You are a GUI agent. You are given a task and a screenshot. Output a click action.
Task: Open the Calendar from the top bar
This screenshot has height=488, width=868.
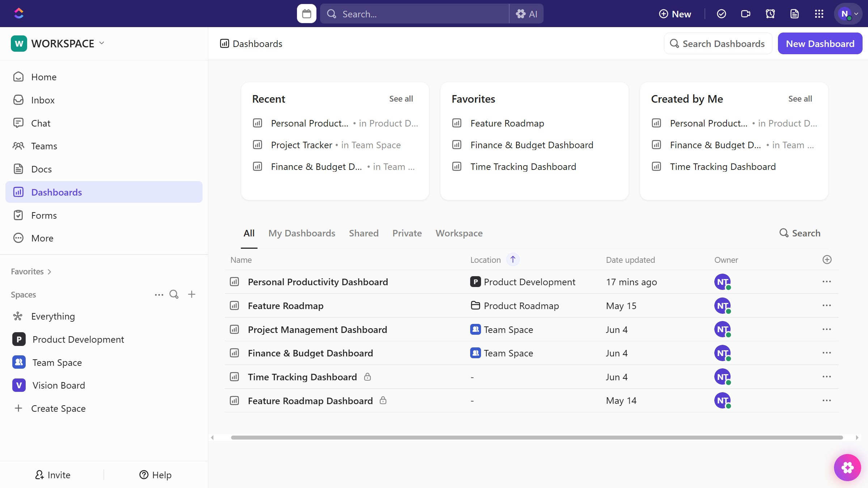click(x=306, y=13)
